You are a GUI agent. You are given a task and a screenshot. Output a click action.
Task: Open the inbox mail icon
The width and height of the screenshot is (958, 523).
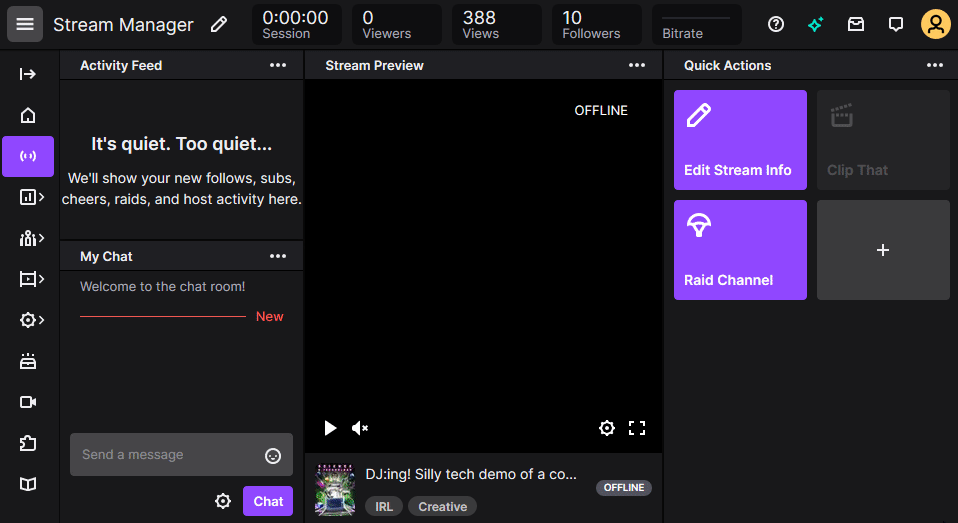tap(856, 24)
